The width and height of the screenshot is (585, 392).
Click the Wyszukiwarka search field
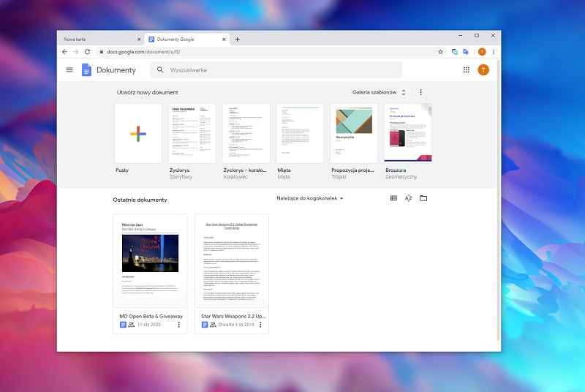(276, 69)
